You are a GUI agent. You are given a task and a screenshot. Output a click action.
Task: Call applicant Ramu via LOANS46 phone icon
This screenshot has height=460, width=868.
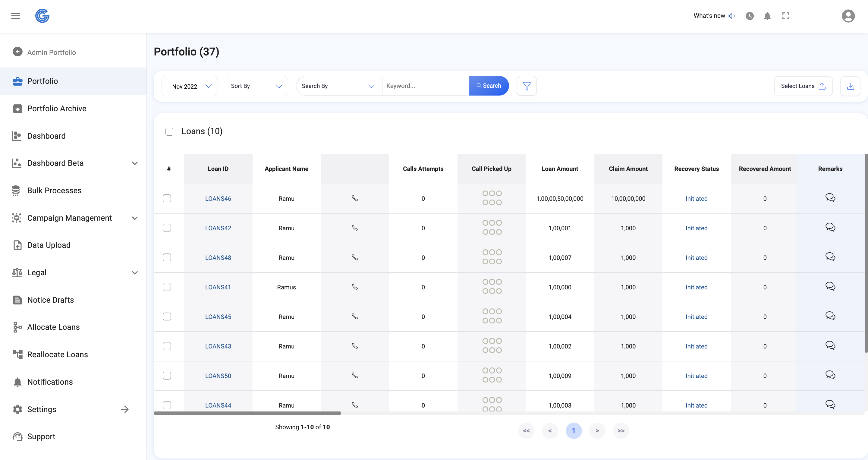coord(355,198)
